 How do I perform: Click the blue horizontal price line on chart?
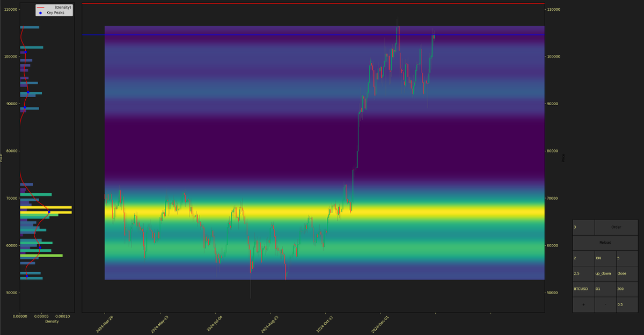(x=313, y=35)
